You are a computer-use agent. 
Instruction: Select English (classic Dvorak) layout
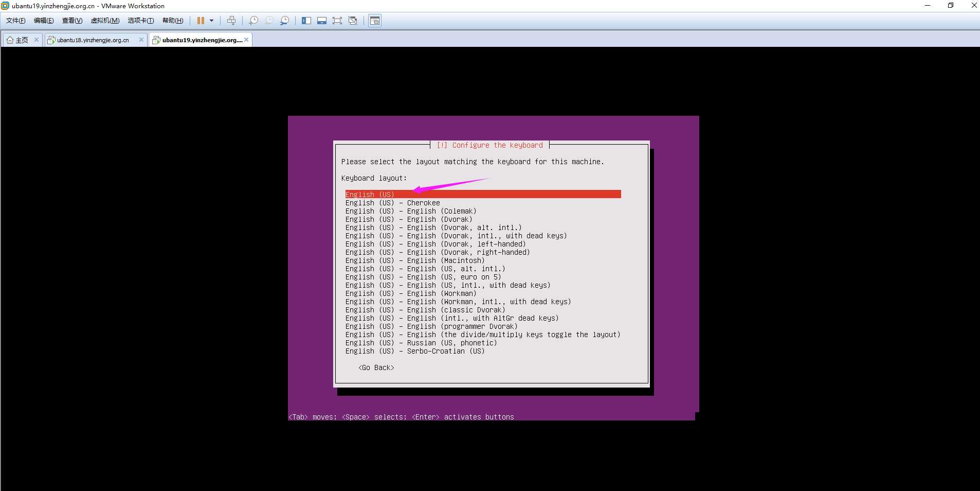pos(425,310)
